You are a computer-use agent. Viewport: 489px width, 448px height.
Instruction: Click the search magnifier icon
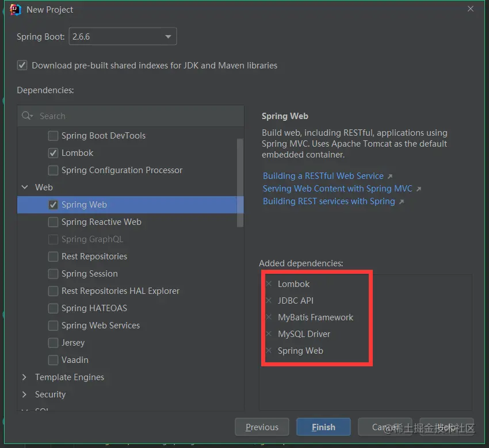pyautogui.click(x=27, y=116)
